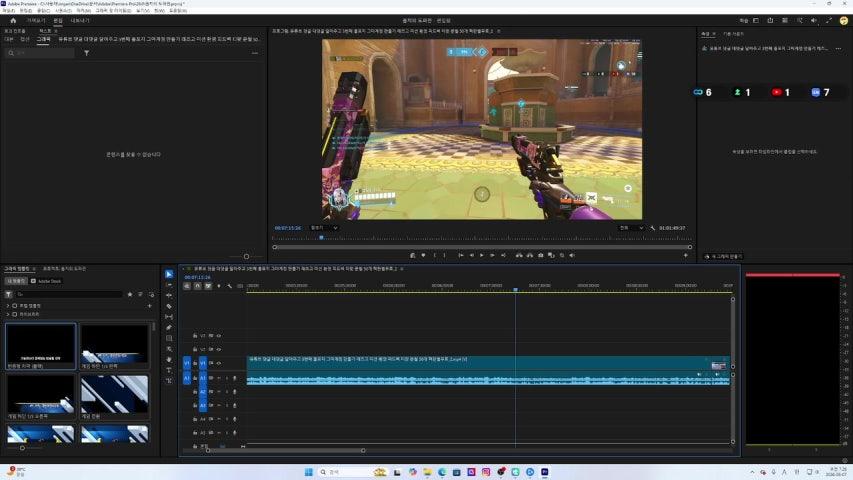Screen dimensions: 853x480
Task: Select the Rectangle tool
Action: coord(169,338)
